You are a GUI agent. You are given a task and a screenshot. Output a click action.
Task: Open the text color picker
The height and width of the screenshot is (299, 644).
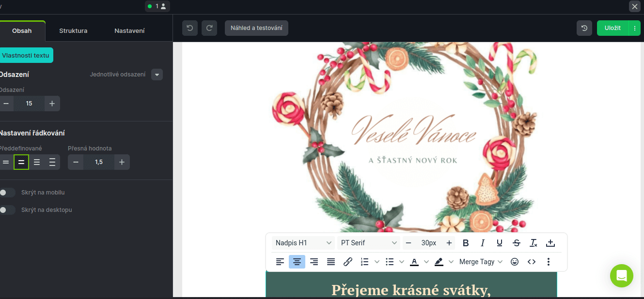pyautogui.click(x=414, y=262)
